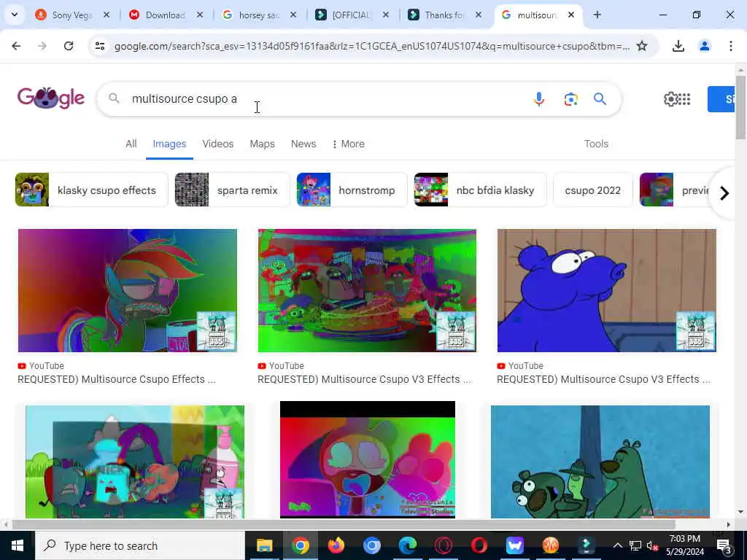
Task: Switch to the [OFFICIAL] tab
Action: coord(351,15)
